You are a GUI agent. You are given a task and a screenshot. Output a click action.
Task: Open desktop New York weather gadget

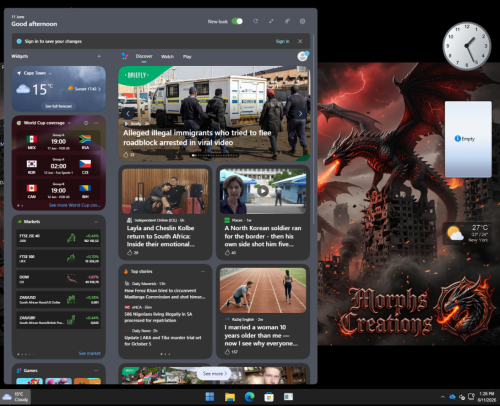pos(468,233)
